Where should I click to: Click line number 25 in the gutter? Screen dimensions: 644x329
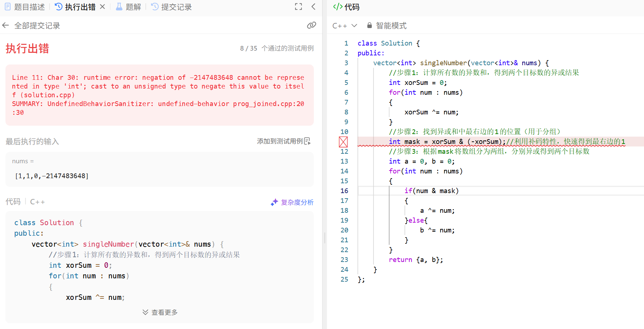click(344, 279)
